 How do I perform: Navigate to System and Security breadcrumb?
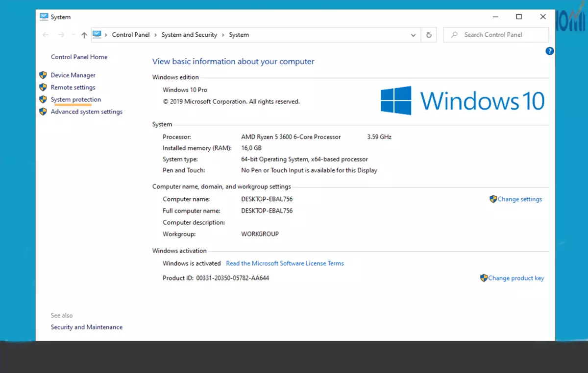pos(189,35)
